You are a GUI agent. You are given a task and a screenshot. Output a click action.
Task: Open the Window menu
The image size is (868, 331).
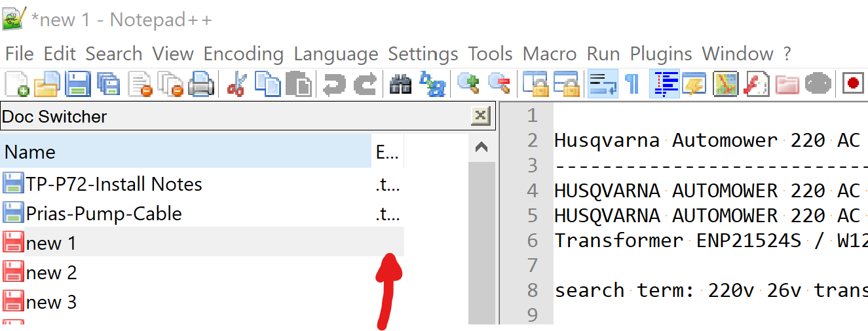(x=738, y=54)
